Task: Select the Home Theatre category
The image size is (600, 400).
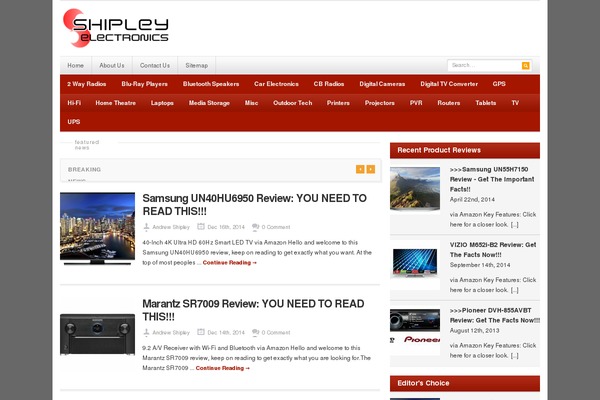Action: [116, 103]
